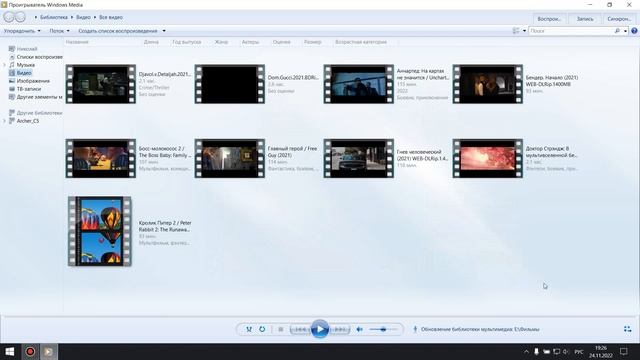
Task: Sort by the Актеры column
Action: pos(250,42)
